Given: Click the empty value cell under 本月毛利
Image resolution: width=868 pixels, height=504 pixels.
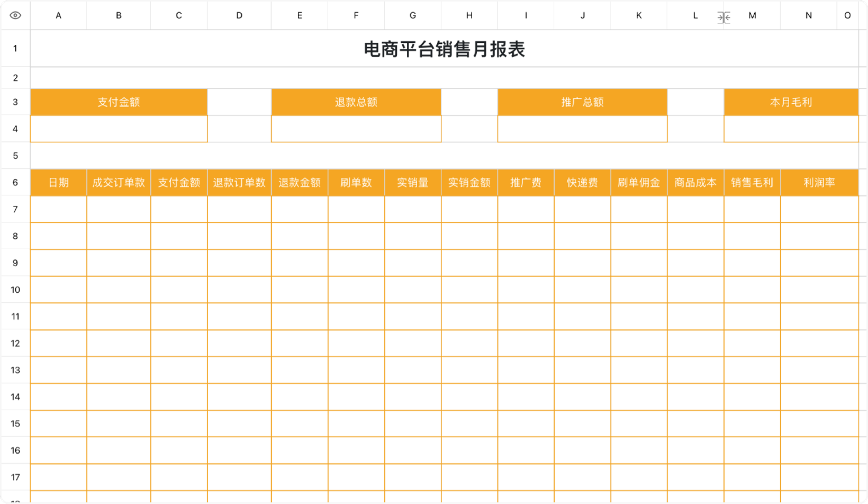Looking at the screenshot, I should coord(791,129).
